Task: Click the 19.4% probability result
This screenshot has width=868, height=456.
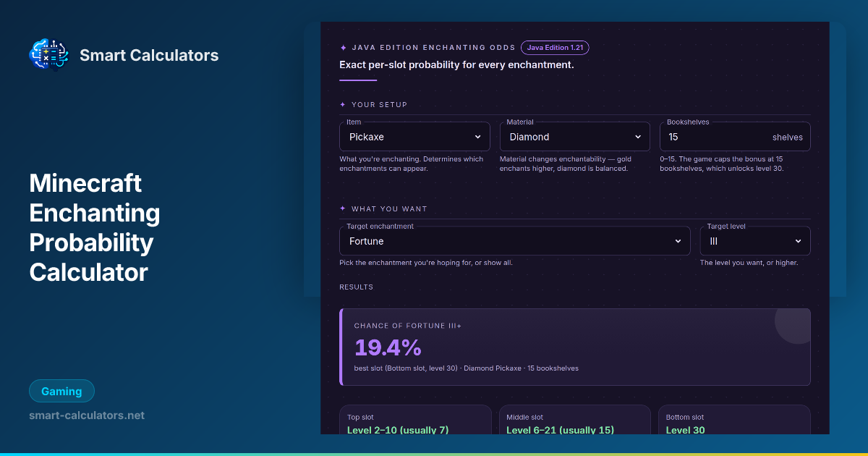Action: point(388,348)
